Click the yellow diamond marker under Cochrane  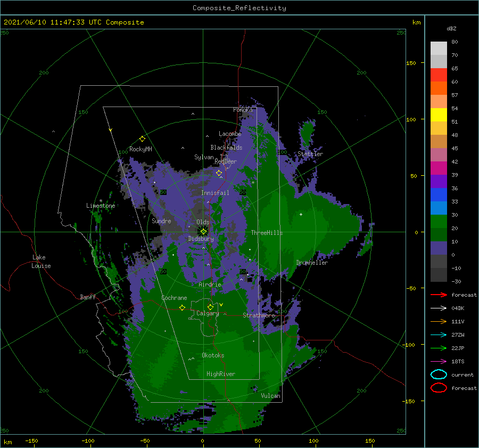(x=182, y=307)
